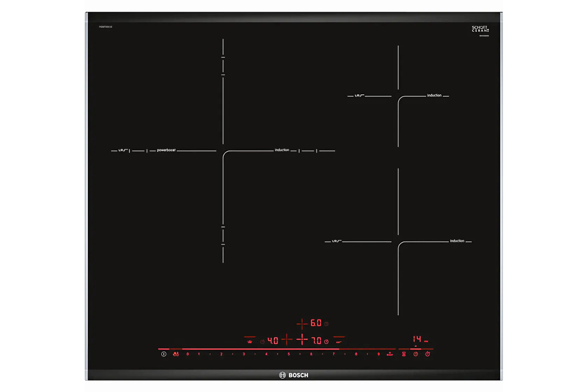This screenshot has width=588, height=392.
Task: Set the power slider to level 0
Action: (x=188, y=354)
